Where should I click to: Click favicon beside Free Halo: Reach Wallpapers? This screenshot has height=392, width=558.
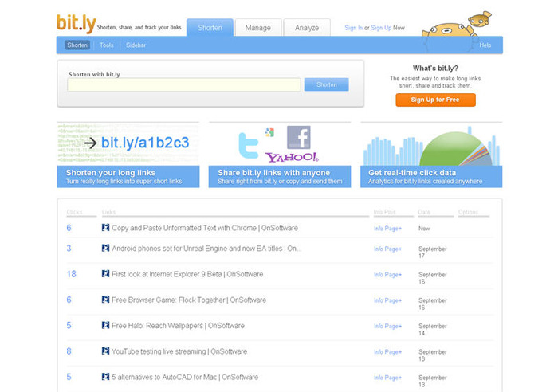click(x=105, y=325)
